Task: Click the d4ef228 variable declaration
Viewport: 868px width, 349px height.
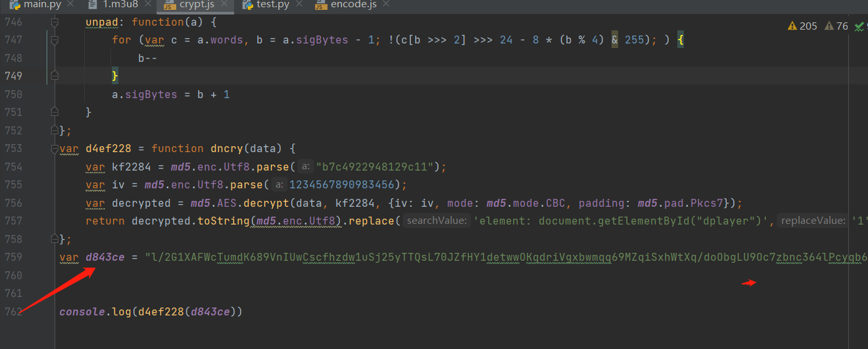Action: tap(108, 149)
